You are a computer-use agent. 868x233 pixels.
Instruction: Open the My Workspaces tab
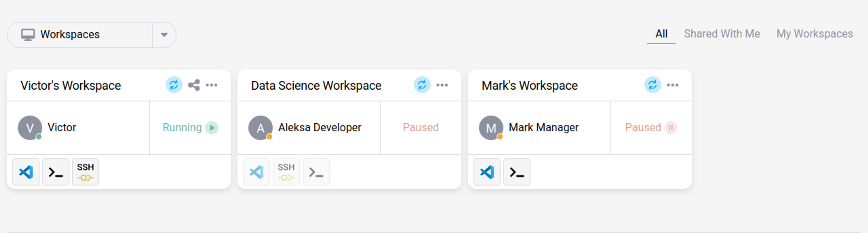(x=814, y=34)
